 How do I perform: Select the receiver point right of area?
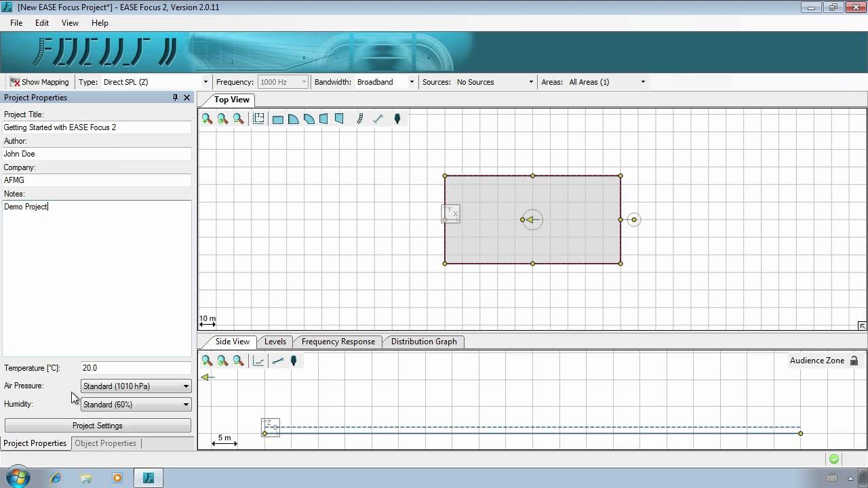coord(634,220)
